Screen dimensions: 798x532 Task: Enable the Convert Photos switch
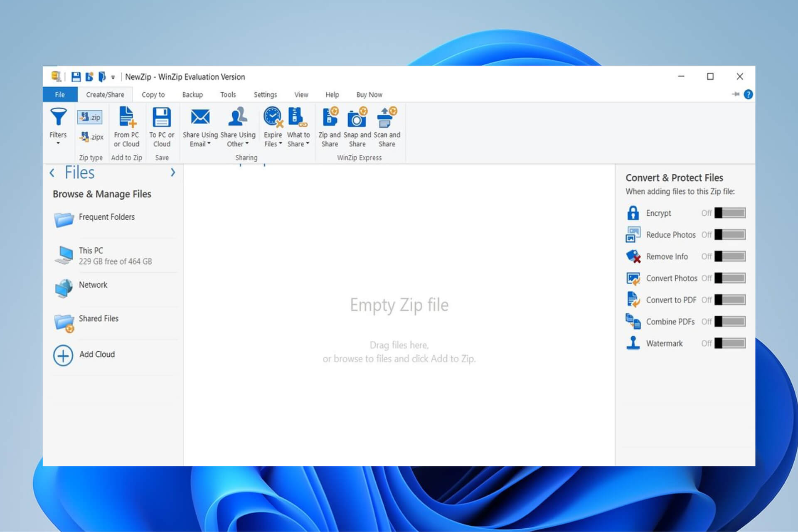coord(730,278)
